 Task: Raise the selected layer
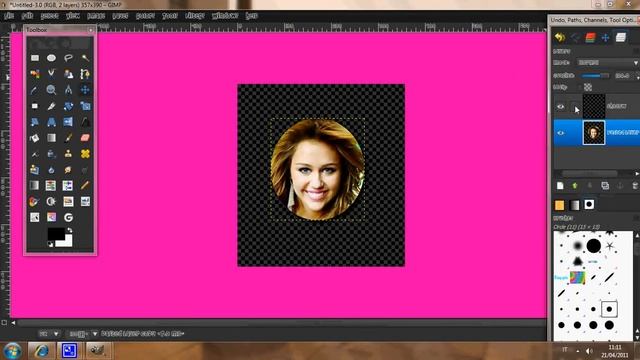pyautogui.click(x=575, y=186)
